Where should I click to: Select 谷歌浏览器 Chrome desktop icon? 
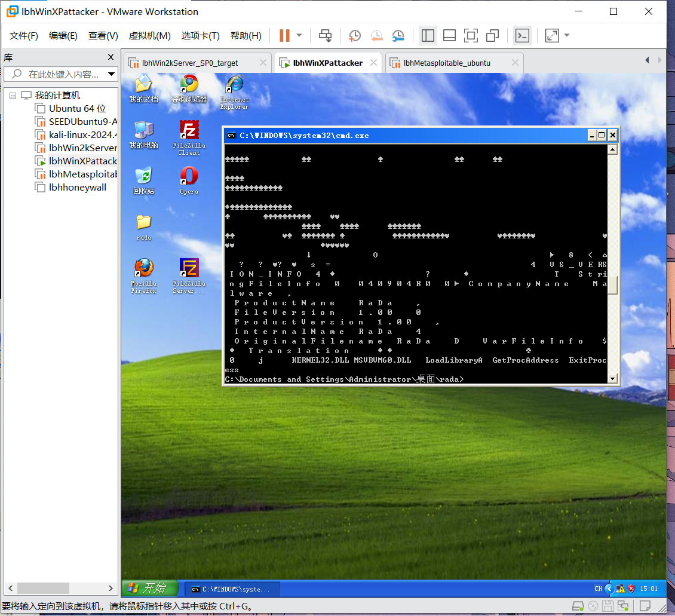[x=189, y=88]
